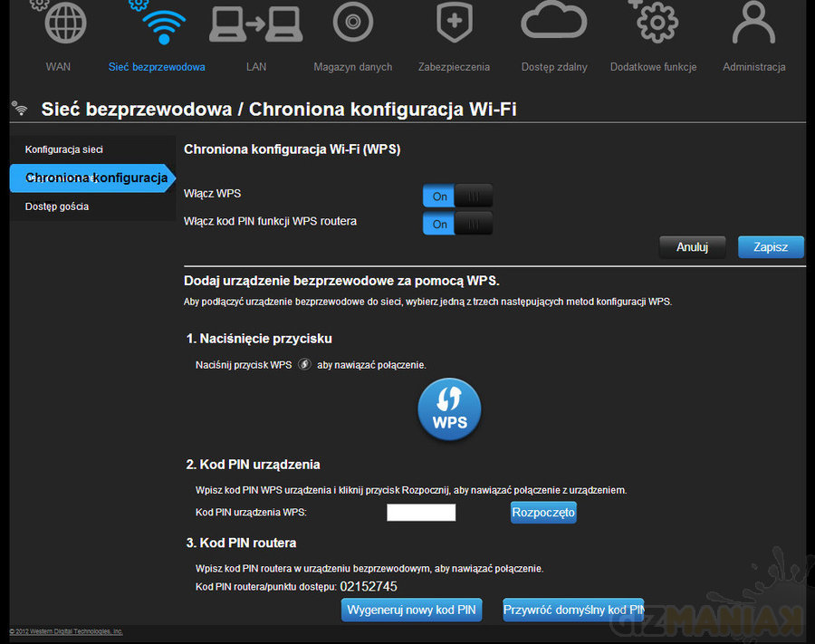Click the Anuluj button

690,247
